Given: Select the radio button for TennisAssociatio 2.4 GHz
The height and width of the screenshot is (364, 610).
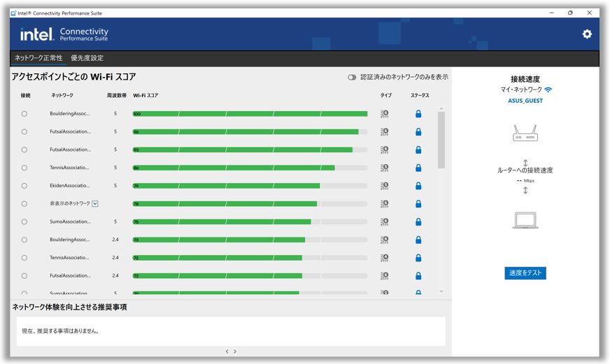Looking at the screenshot, I should click(24, 258).
